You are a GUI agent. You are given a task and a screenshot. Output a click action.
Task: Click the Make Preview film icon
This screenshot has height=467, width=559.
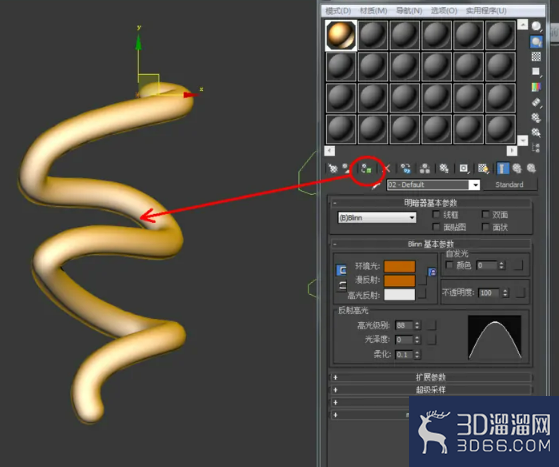[x=536, y=102]
